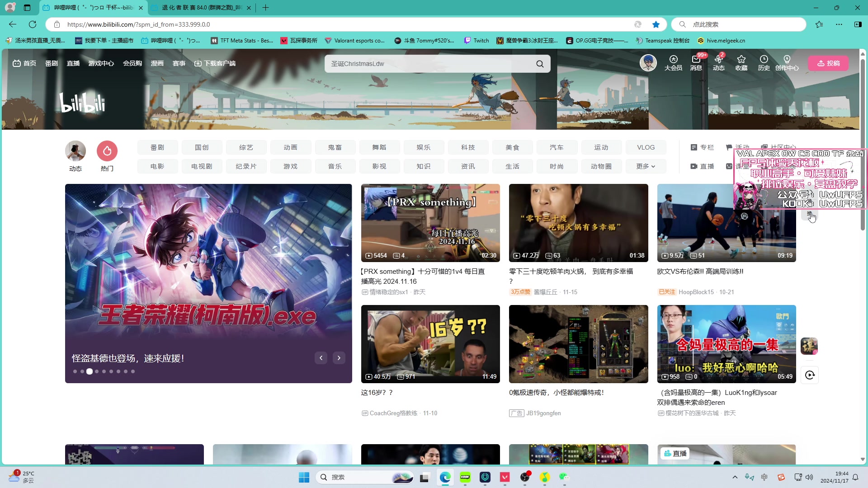Select the 鬼畜 category button
The width and height of the screenshot is (868, 488).
(x=335, y=147)
